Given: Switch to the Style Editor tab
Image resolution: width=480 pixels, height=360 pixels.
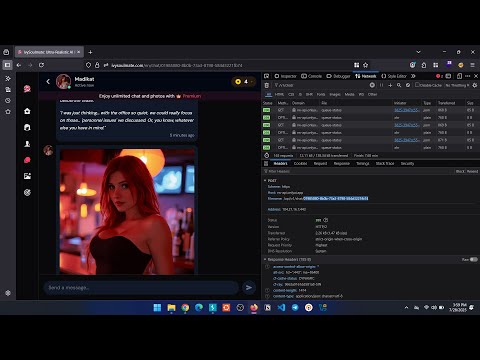Looking at the screenshot, I should pos(394,76).
